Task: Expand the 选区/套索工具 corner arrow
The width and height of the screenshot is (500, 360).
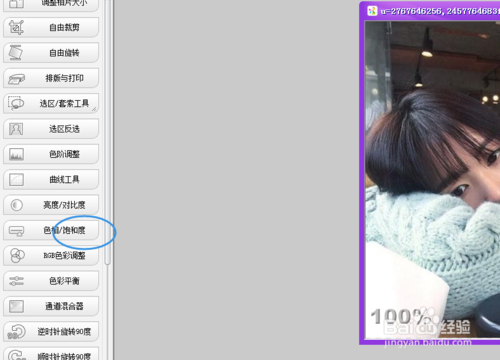Action: click(94, 109)
